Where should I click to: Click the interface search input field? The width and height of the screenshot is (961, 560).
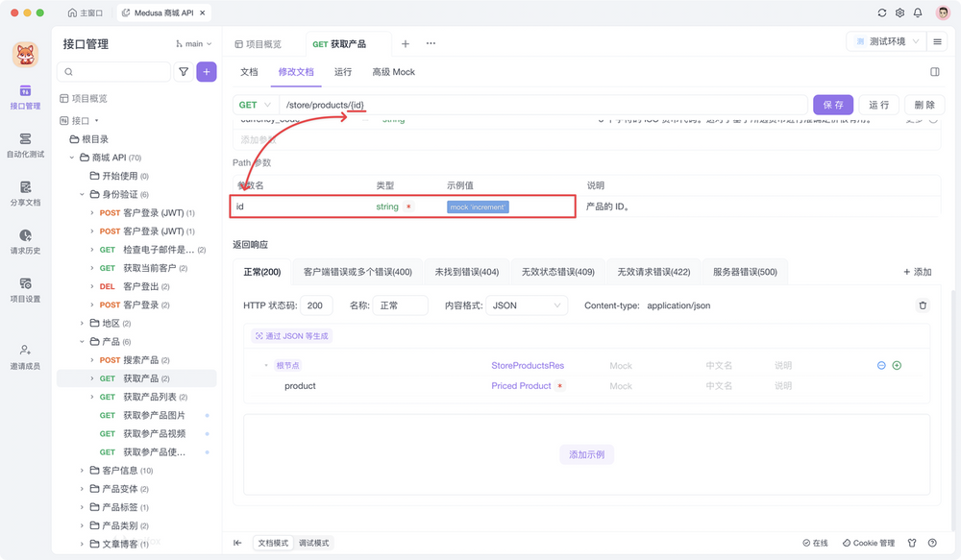(115, 72)
